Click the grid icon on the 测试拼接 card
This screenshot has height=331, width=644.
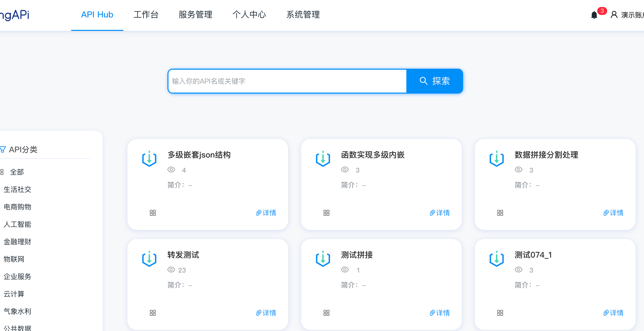tap(326, 313)
